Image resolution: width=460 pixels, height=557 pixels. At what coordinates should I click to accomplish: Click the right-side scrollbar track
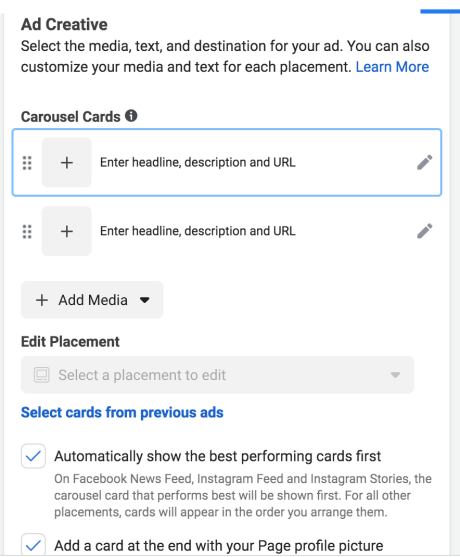tap(455, 284)
